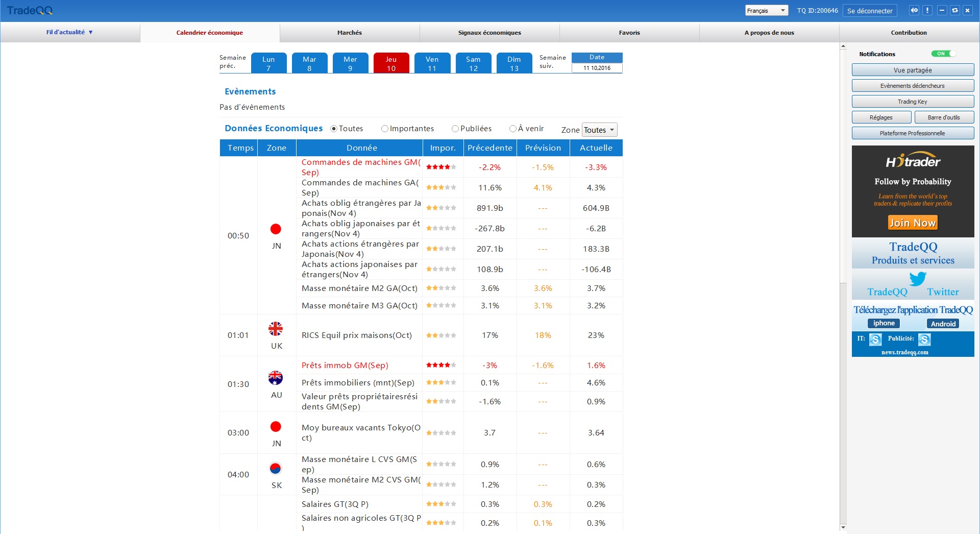Select the Publiées radio button
This screenshot has width=980, height=534.
click(x=455, y=129)
